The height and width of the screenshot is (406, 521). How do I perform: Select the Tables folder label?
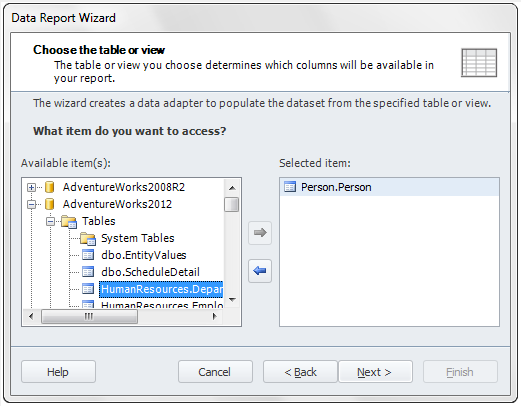point(99,221)
